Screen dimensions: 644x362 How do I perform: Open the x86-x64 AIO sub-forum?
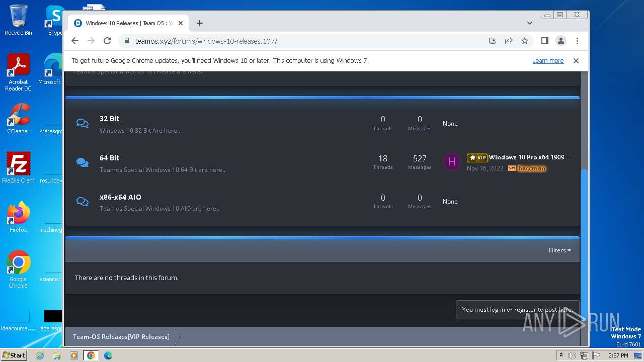pos(120,197)
